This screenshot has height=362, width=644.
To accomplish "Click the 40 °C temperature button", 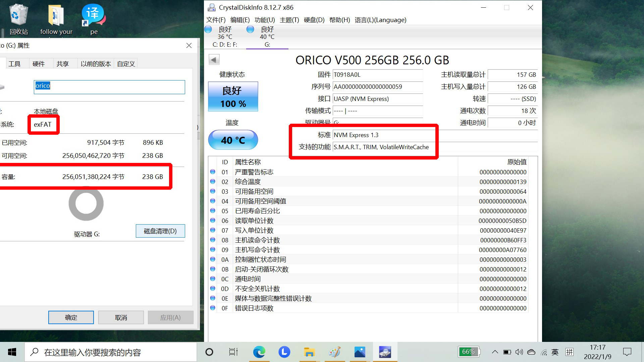I will click(233, 140).
